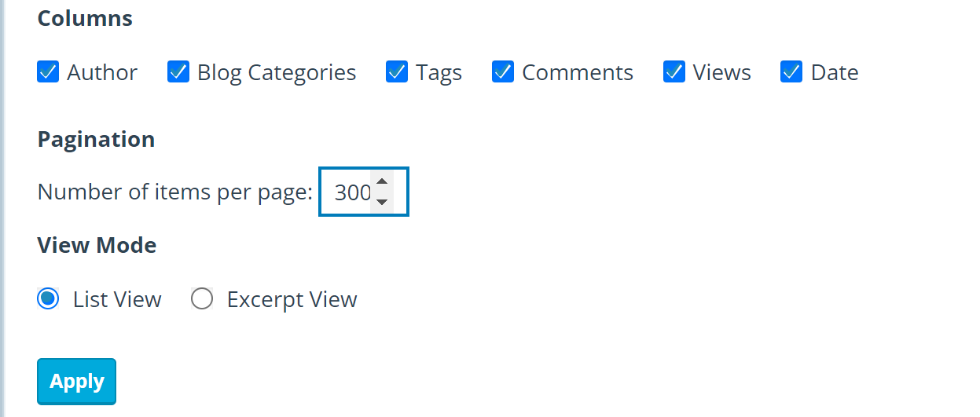Disable the Tags column checkbox

tap(397, 72)
